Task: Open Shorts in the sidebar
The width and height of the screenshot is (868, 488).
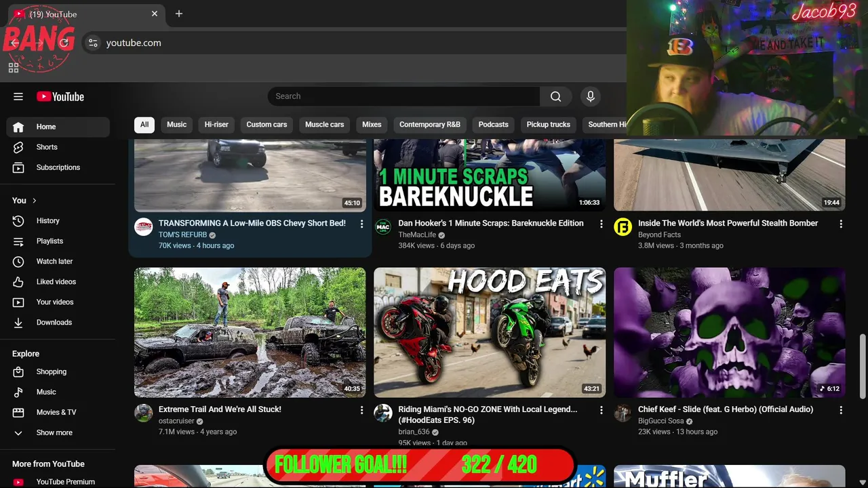Action: (x=58, y=147)
